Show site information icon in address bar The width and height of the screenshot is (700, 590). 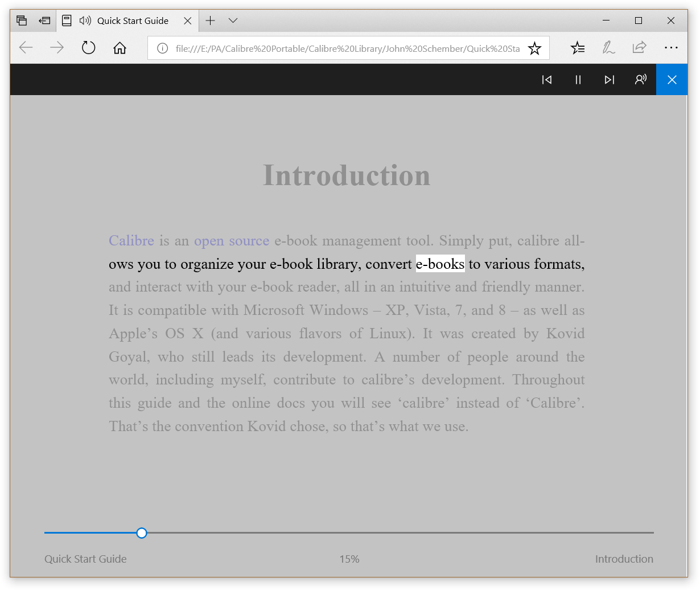[x=162, y=48]
